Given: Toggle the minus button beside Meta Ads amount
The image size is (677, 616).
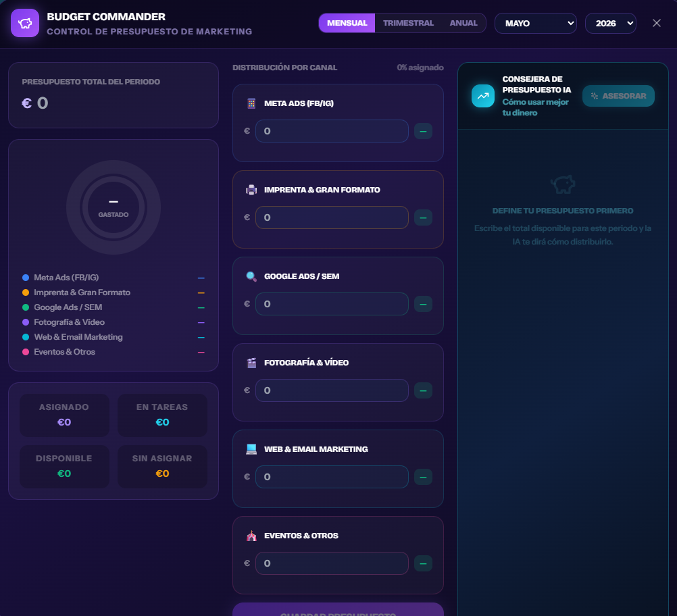Looking at the screenshot, I should point(423,131).
